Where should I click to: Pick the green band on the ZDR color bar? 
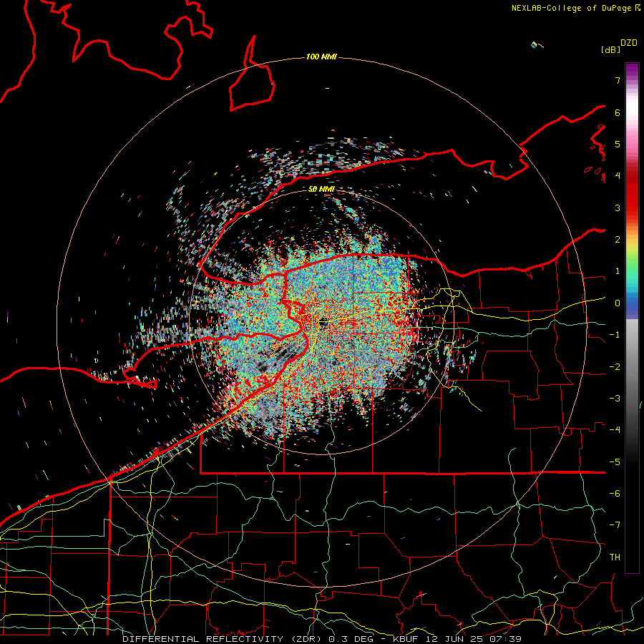632,265
